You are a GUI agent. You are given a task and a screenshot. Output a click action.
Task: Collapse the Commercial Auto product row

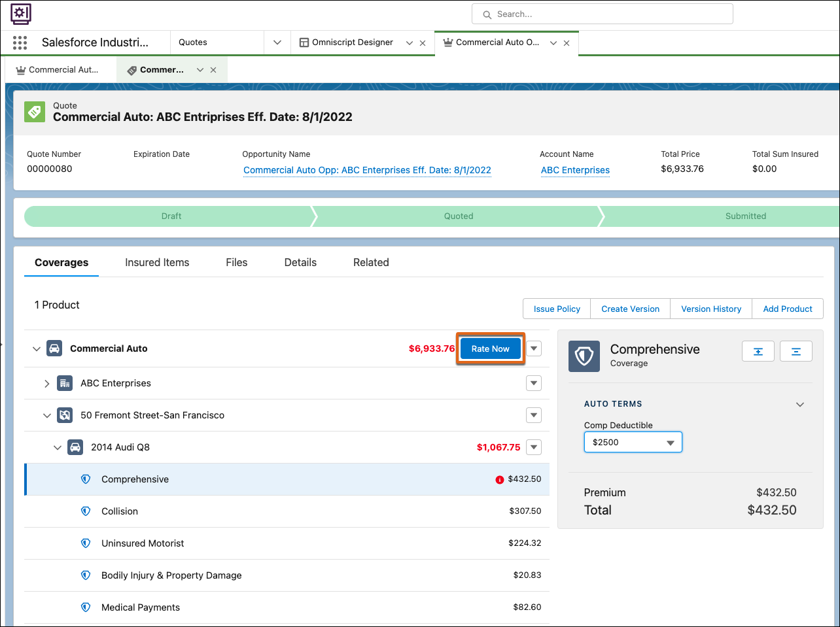[37, 348]
